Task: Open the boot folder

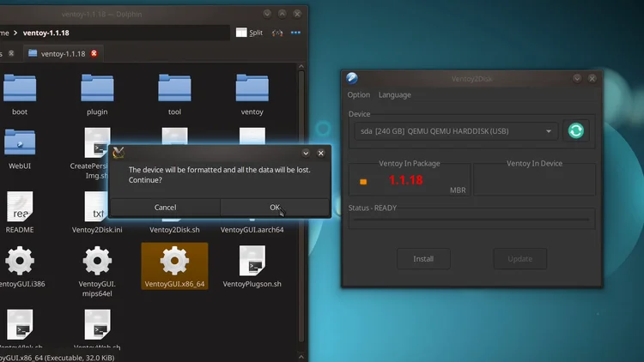Action: coord(20,87)
